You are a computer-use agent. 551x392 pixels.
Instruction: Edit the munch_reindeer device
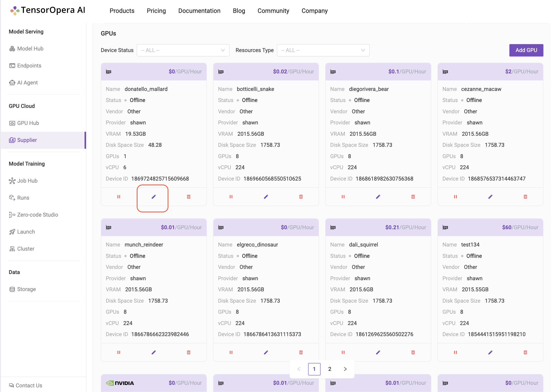(154, 352)
